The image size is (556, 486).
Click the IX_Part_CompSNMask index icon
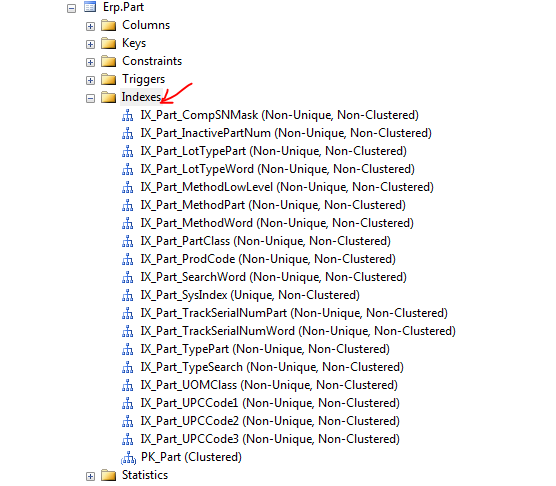[128, 116]
